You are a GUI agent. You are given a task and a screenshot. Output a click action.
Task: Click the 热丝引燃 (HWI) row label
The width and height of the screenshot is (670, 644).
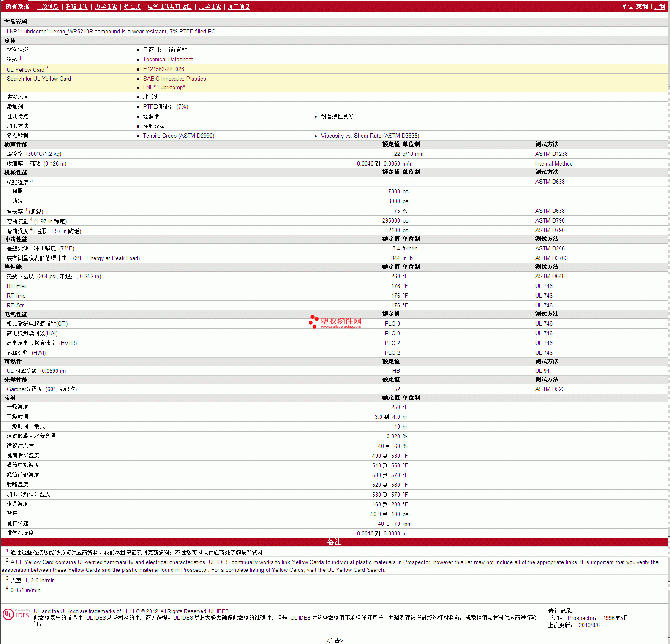[26, 353]
